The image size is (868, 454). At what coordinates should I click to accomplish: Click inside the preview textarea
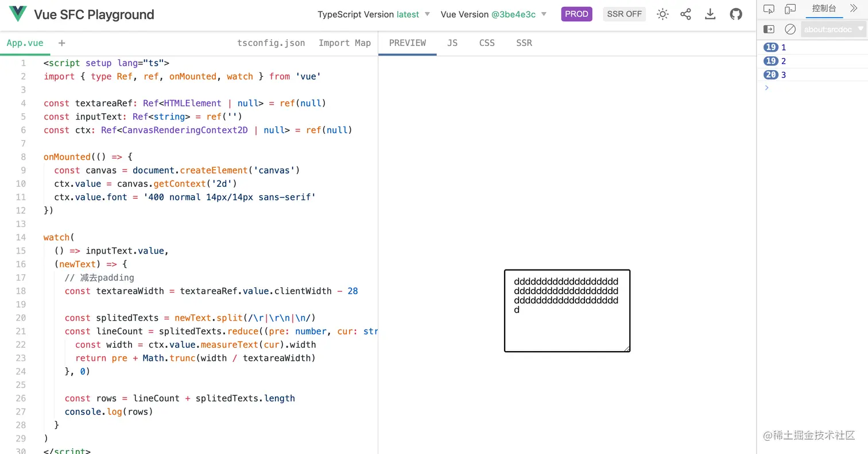(x=567, y=311)
